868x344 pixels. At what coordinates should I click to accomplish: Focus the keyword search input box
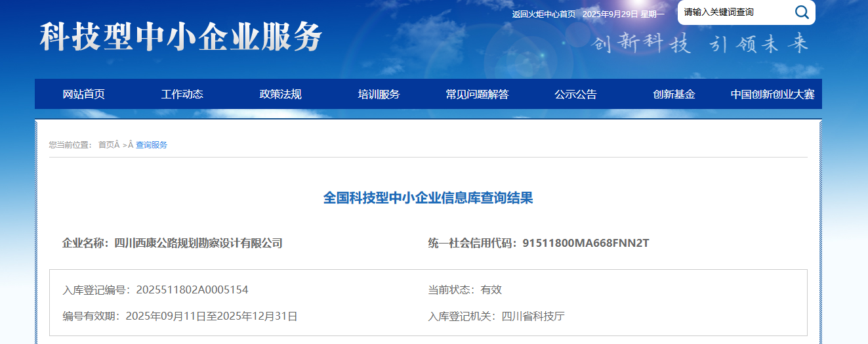(x=734, y=12)
